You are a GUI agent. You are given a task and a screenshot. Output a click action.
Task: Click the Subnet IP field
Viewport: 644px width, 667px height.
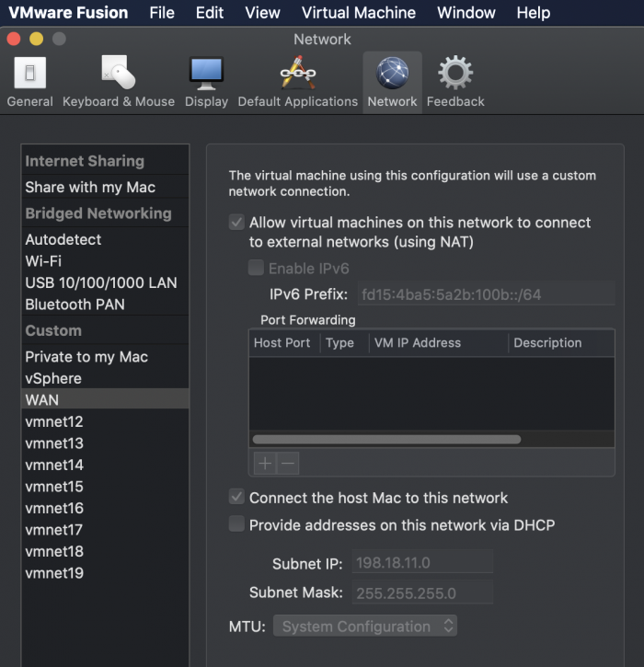click(x=422, y=562)
